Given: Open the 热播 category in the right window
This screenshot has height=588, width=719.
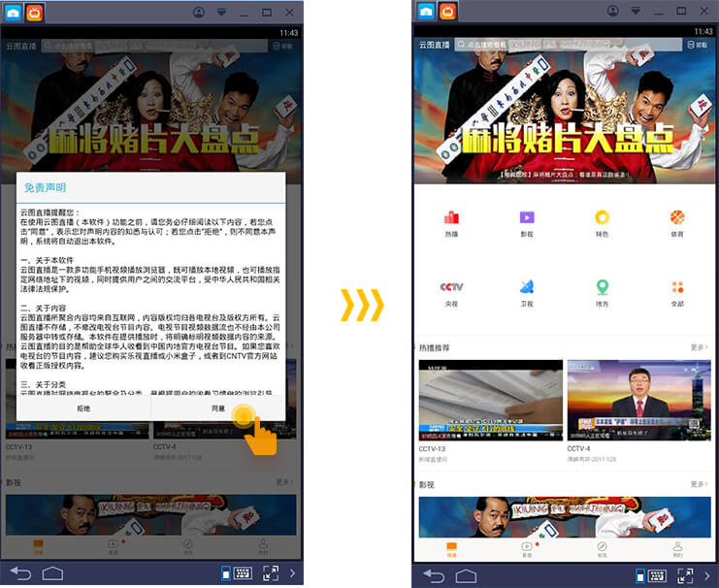Looking at the screenshot, I should [x=451, y=223].
